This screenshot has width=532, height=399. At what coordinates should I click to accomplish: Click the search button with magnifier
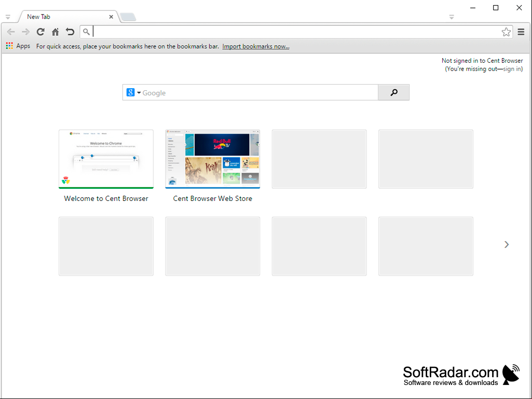pyautogui.click(x=393, y=92)
